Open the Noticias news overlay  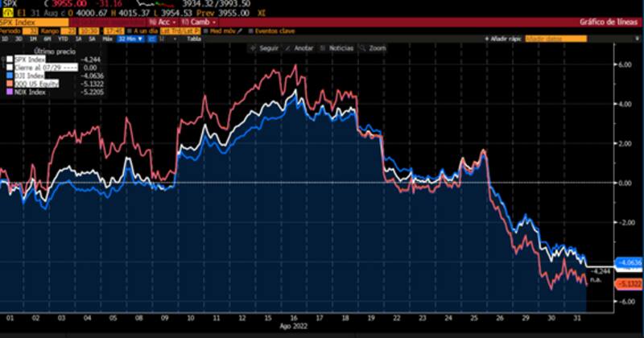click(x=336, y=48)
